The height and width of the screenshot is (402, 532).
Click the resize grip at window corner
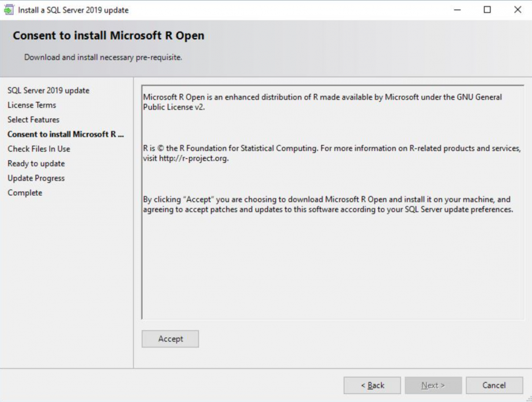[x=528, y=398]
